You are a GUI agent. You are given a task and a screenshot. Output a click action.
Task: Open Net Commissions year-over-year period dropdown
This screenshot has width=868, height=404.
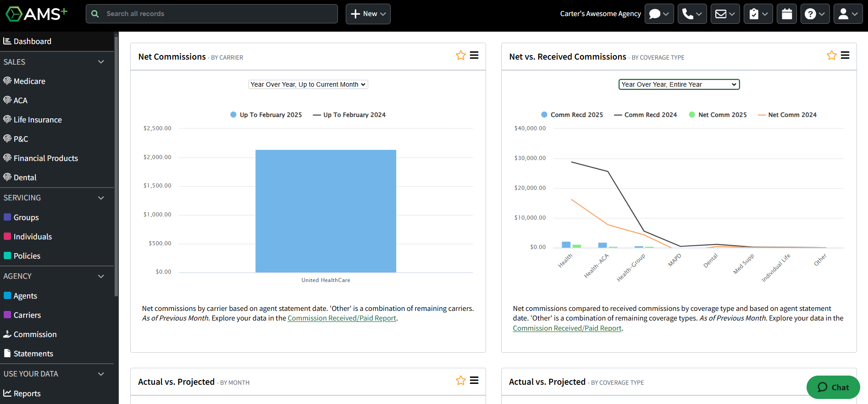tap(308, 84)
